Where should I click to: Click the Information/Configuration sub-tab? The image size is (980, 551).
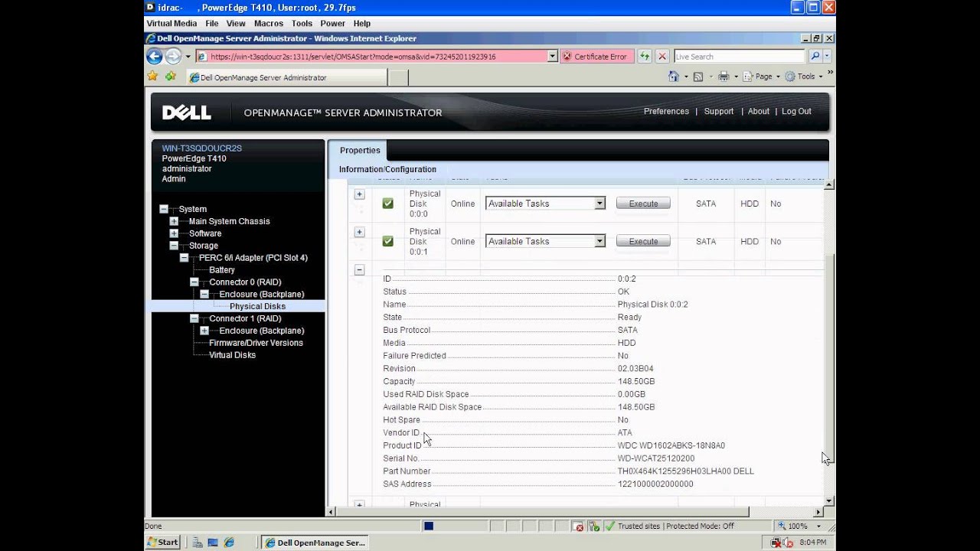387,169
